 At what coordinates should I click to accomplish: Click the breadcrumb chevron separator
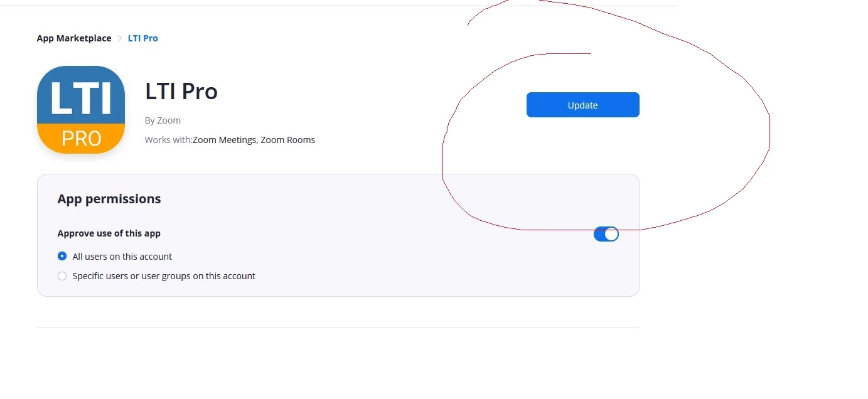(120, 38)
